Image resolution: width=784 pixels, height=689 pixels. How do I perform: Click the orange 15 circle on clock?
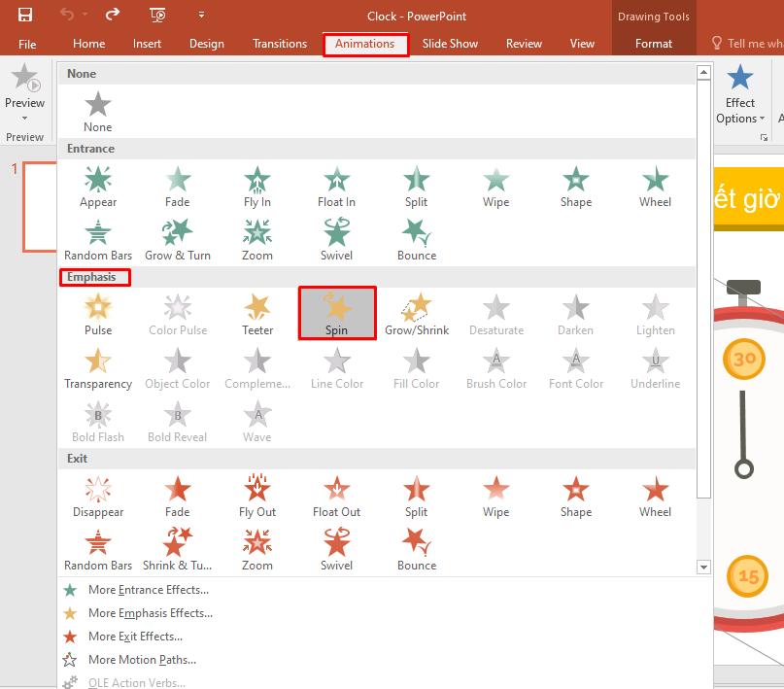tap(747, 576)
